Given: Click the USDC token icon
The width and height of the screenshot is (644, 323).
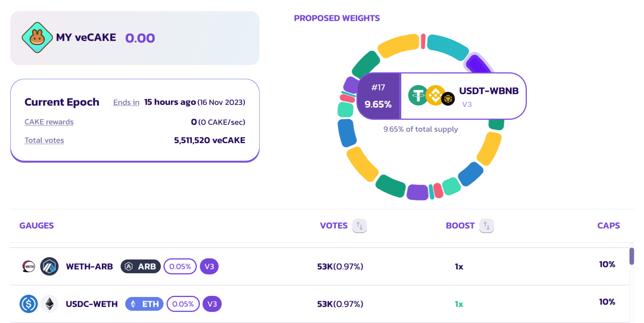Looking at the screenshot, I should 29,304.
